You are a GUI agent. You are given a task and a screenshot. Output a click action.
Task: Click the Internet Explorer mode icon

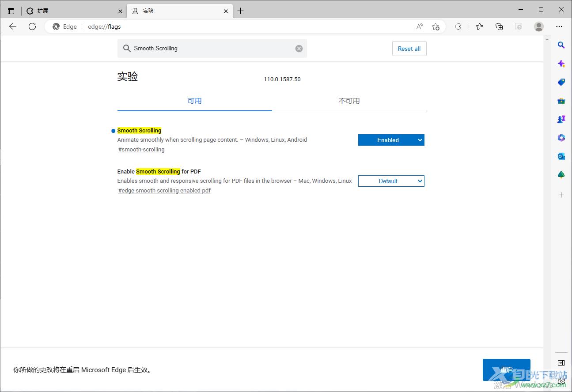(x=519, y=26)
